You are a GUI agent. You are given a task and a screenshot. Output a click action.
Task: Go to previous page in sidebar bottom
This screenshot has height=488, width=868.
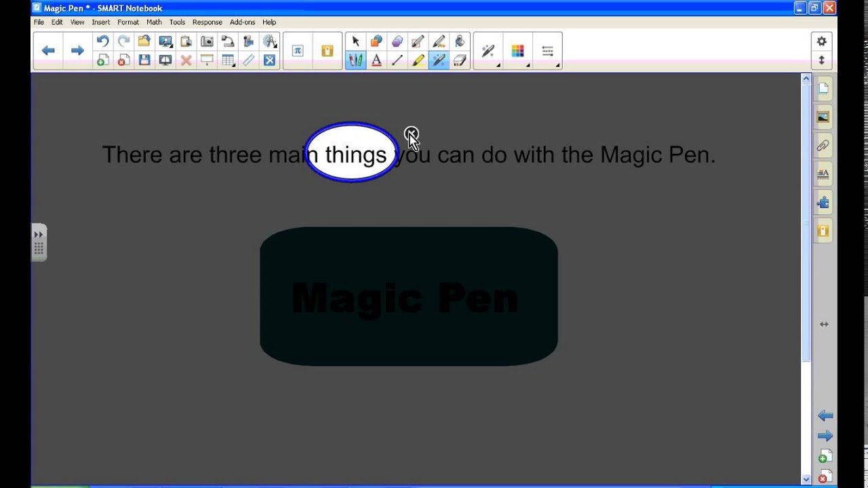coord(825,415)
